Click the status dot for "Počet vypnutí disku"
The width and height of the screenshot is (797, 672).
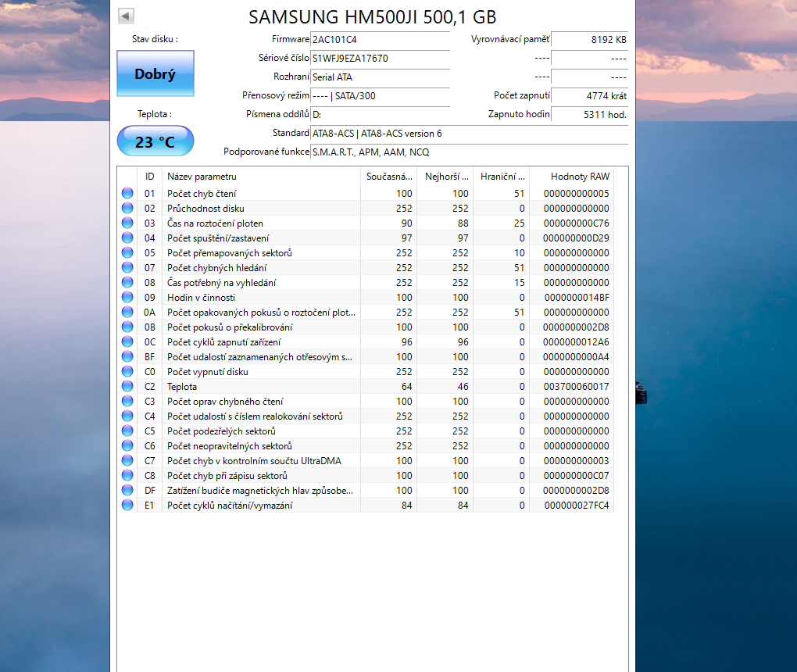[127, 371]
